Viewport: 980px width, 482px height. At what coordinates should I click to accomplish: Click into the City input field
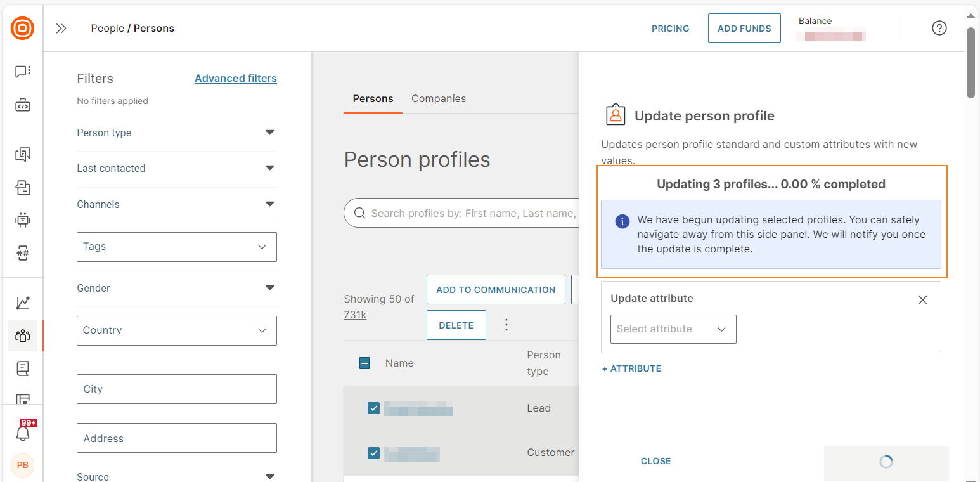(x=176, y=389)
